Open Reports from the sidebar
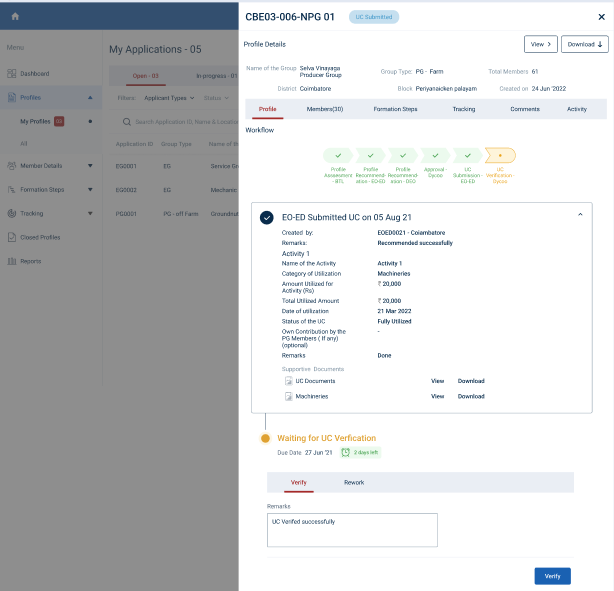This screenshot has width=614, height=591. pos(30,261)
